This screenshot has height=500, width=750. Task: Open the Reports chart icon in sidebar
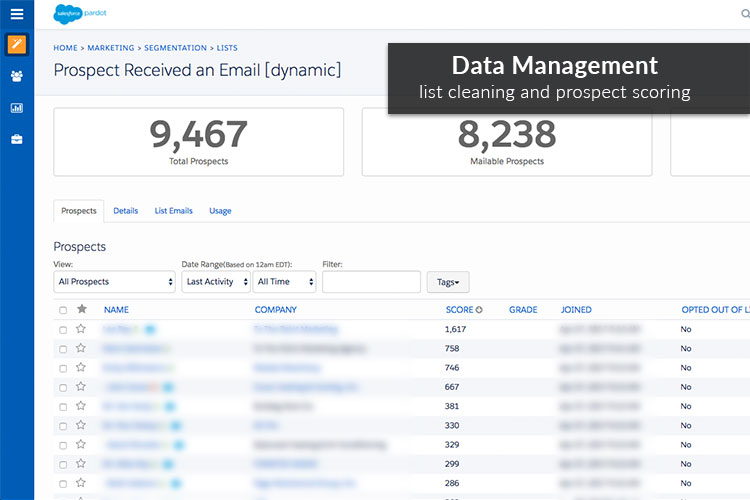pos(17,108)
